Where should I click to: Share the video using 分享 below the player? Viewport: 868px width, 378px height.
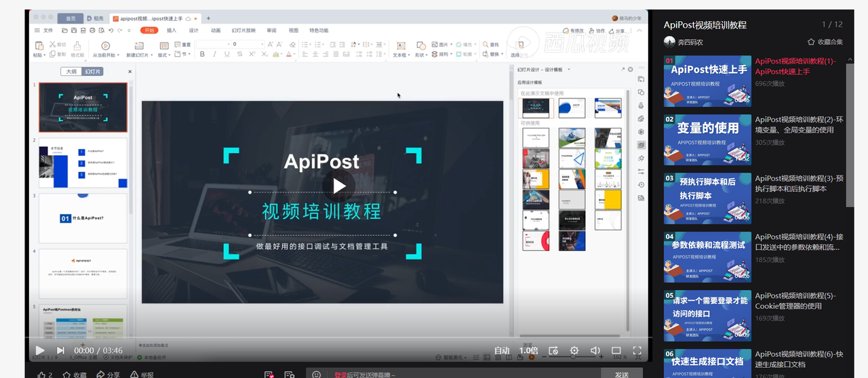click(108, 374)
